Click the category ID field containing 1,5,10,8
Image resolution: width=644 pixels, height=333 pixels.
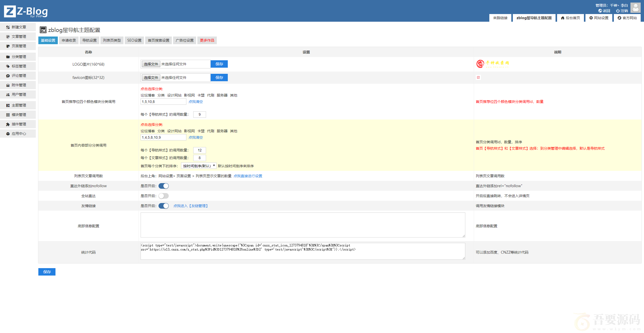coord(163,102)
